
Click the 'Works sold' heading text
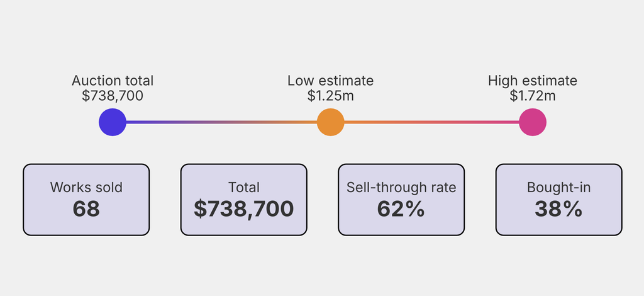[86, 187]
